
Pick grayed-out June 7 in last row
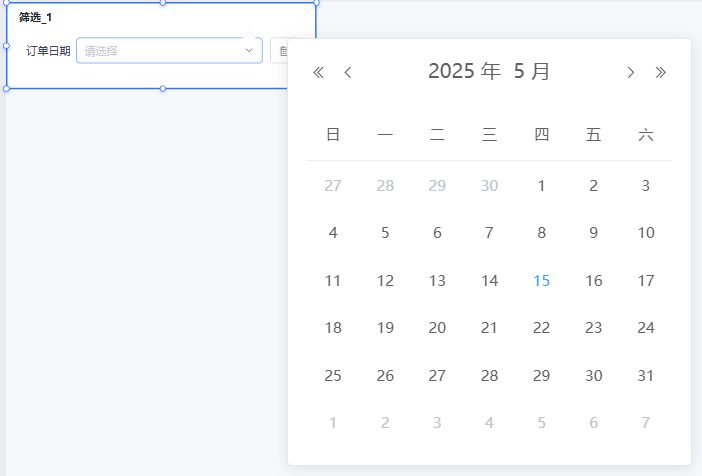click(x=646, y=423)
